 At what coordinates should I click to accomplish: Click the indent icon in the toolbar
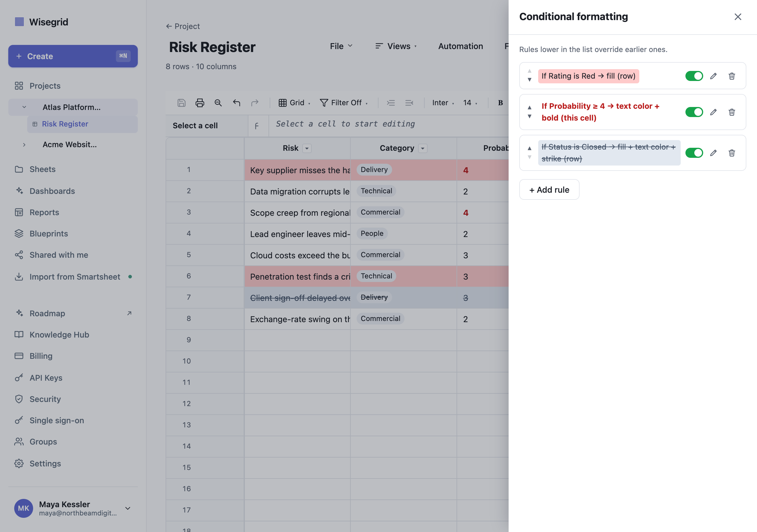point(391,103)
